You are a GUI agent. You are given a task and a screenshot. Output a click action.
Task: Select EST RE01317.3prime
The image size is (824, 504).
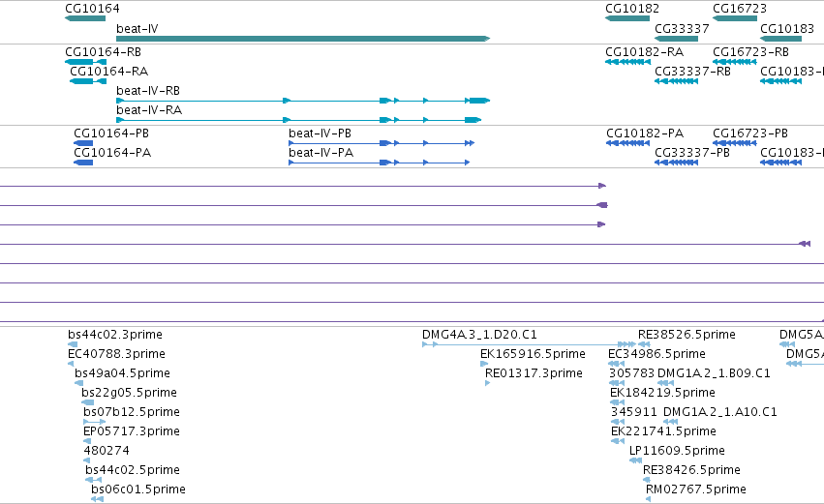click(x=488, y=383)
